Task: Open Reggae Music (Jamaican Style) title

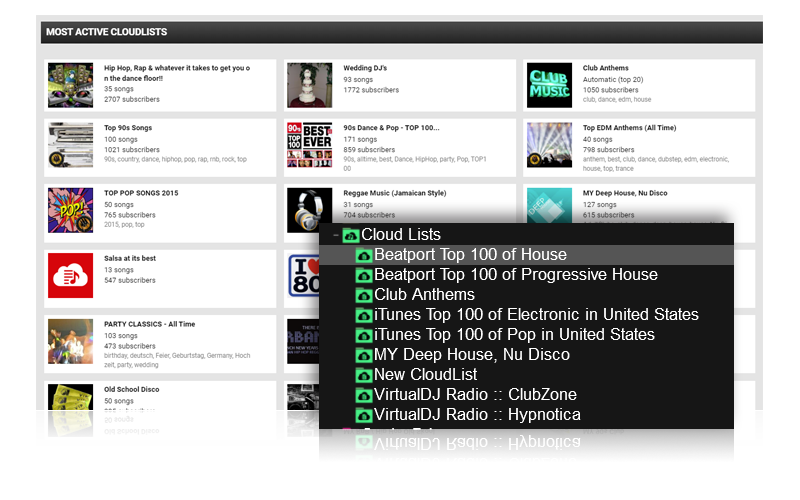Action: pyautogui.click(x=395, y=193)
